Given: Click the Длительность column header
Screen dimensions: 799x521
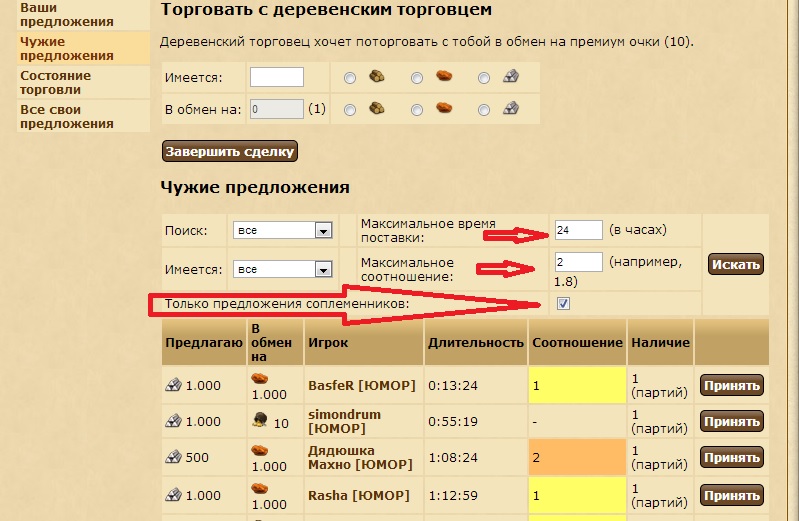Looking at the screenshot, I should [x=475, y=343].
